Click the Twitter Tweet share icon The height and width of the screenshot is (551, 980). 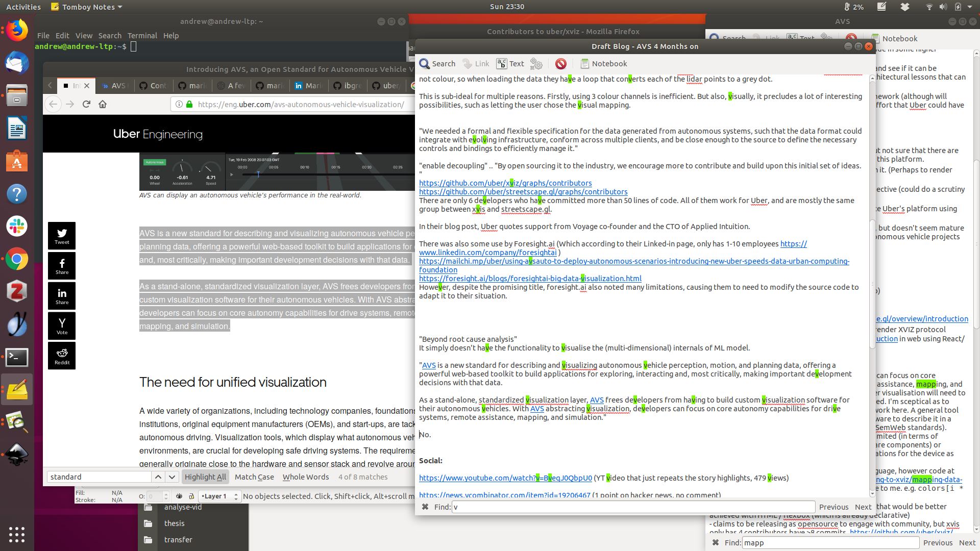(x=62, y=235)
